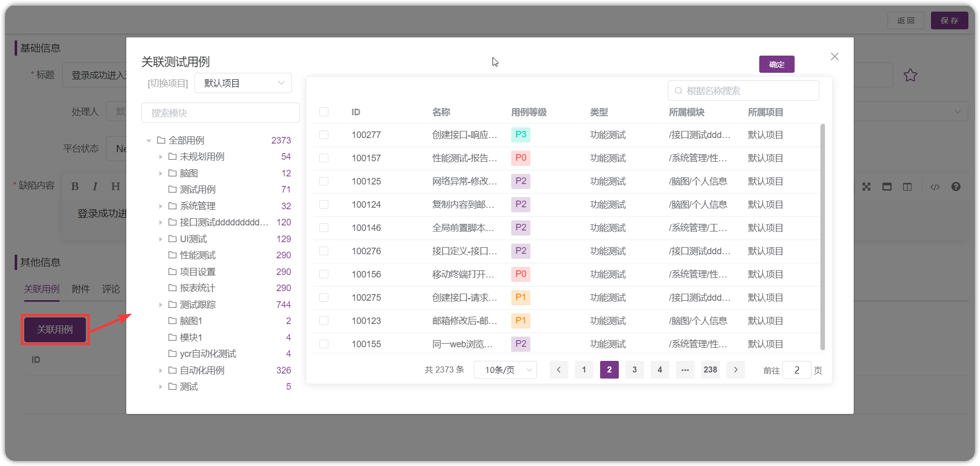Click the 搜索模块 module search field
980x466 pixels.
tap(220, 113)
